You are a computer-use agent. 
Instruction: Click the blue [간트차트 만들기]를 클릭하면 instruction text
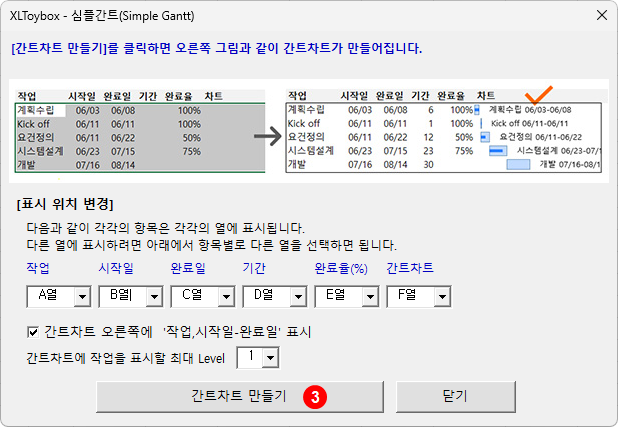217,48
